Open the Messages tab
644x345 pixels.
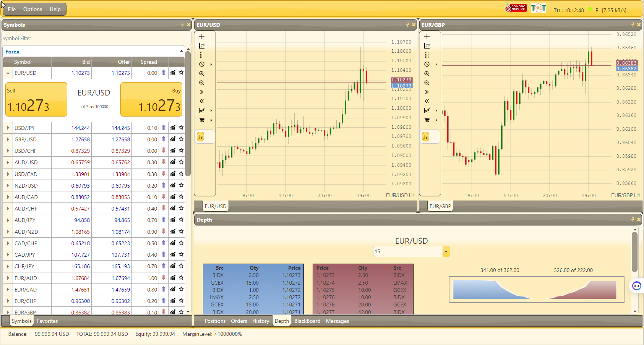point(337,321)
